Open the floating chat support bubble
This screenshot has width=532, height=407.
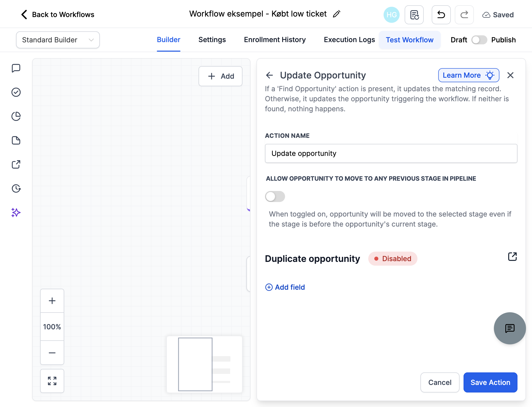510,328
